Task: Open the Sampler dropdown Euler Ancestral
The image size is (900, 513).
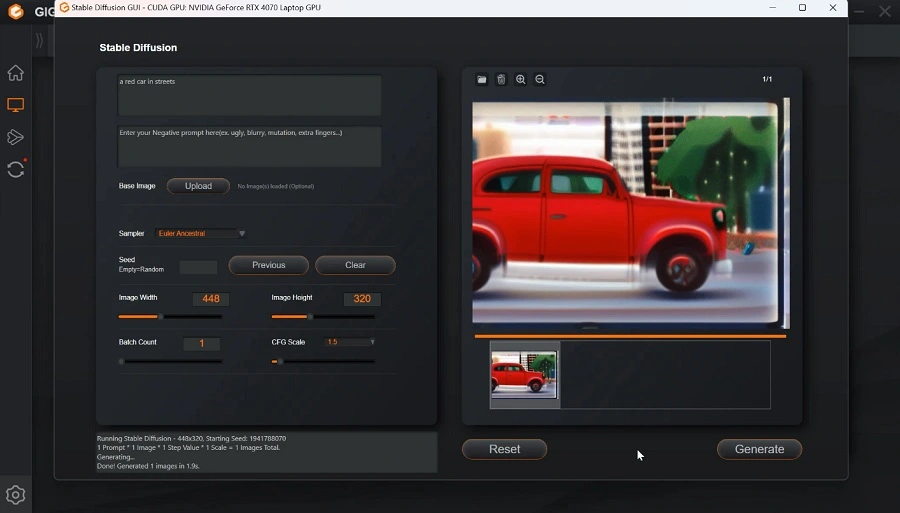Action: pos(200,234)
